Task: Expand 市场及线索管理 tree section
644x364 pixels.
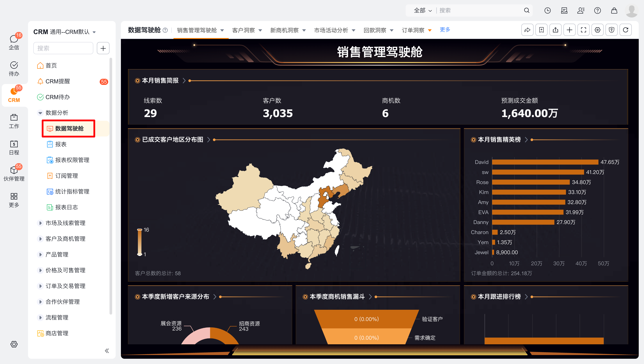Action: [x=40, y=223]
